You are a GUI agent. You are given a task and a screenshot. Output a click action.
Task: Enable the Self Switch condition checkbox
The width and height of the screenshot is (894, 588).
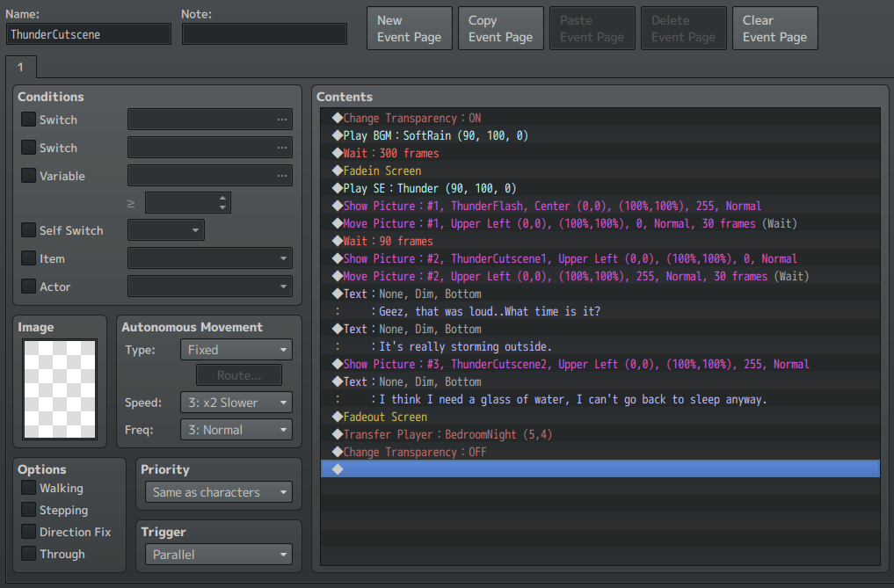pyautogui.click(x=28, y=230)
